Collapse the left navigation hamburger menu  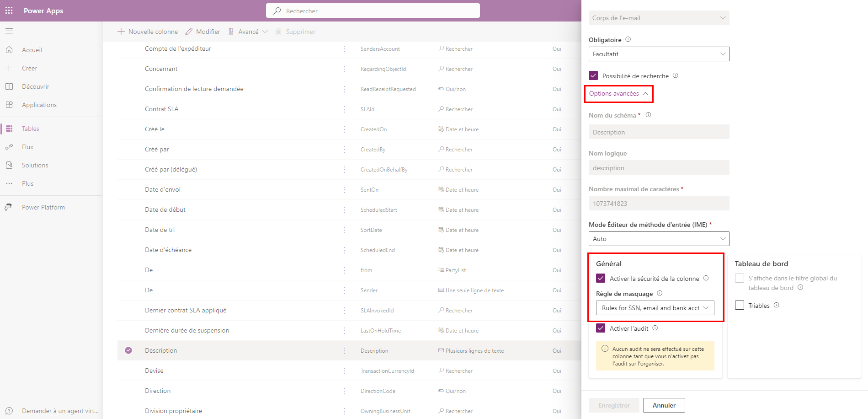pyautogui.click(x=9, y=31)
